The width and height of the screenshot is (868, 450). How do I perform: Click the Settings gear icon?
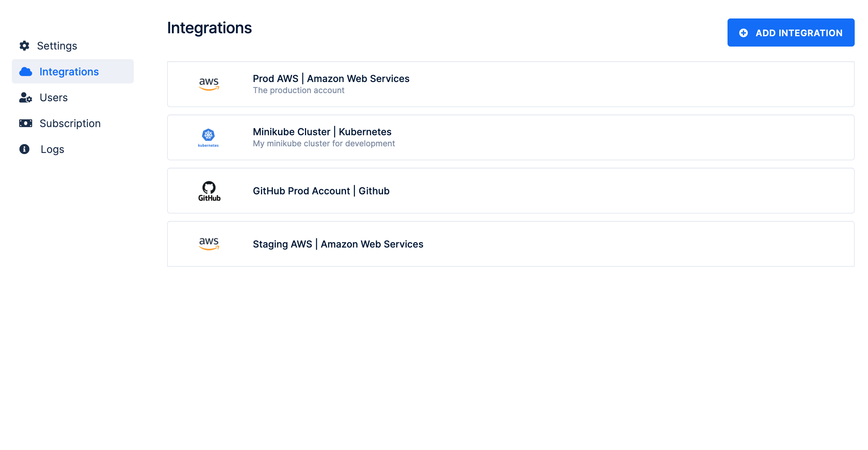coord(24,46)
